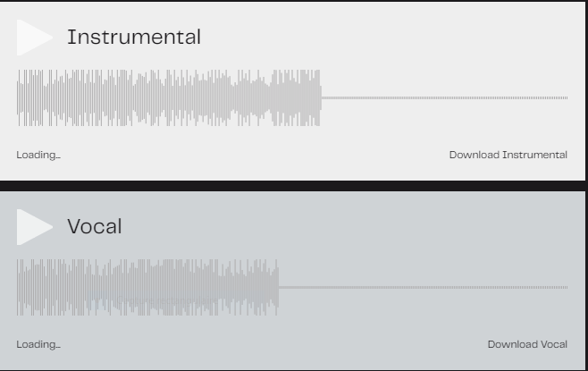Click where the Instrumental waveform bars end
Image resolution: width=588 pixels, height=371 pixels.
[x=320, y=97]
